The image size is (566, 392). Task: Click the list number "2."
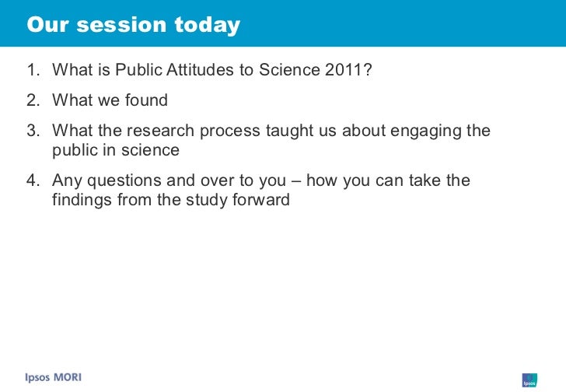coord(33,100)
